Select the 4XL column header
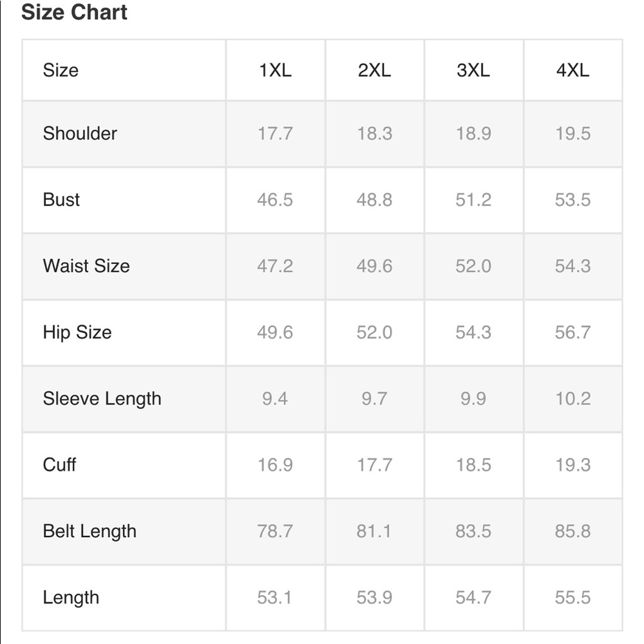This screenshot has width=644, height=644. 573,70
